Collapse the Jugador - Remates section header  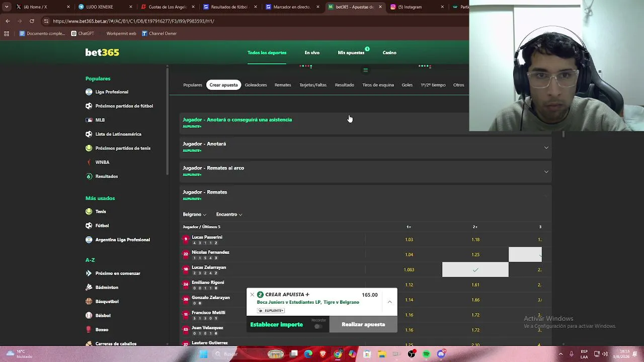coord(366,195)
